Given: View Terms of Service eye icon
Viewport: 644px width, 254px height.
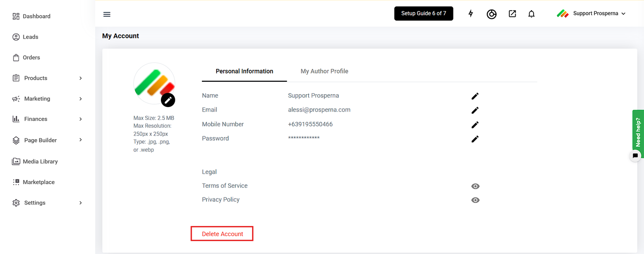Looking at the screenshot, I should (x=475, y=186).
